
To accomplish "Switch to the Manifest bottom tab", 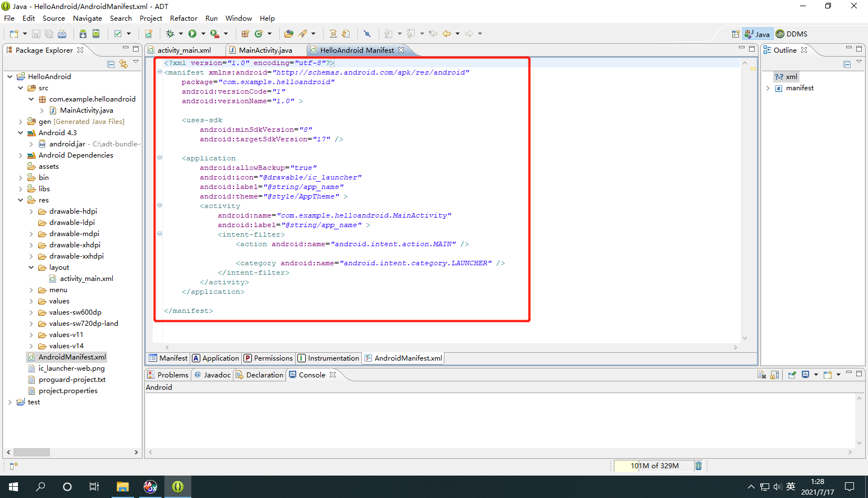I will [x=168, y=358].
